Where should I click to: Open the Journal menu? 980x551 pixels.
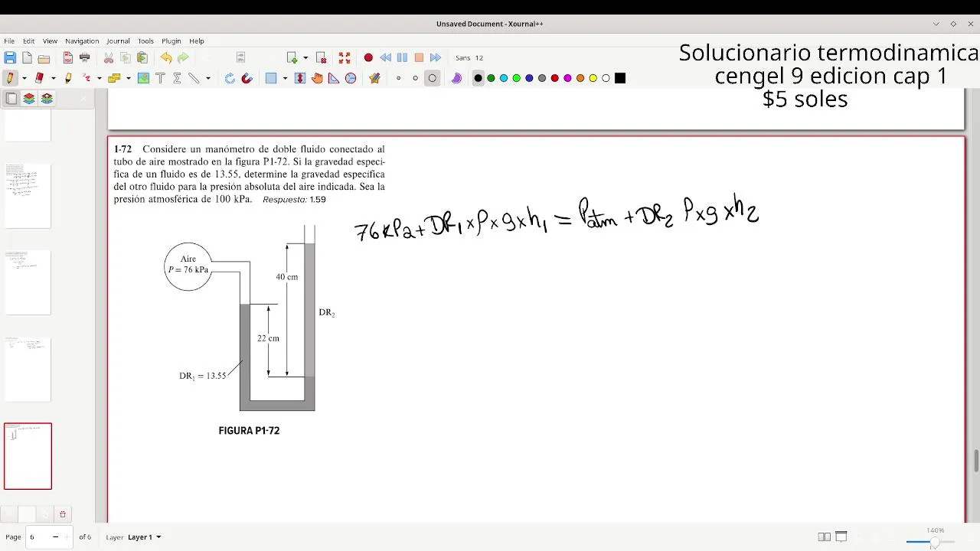pyautogui.click(x=118, y=41)
